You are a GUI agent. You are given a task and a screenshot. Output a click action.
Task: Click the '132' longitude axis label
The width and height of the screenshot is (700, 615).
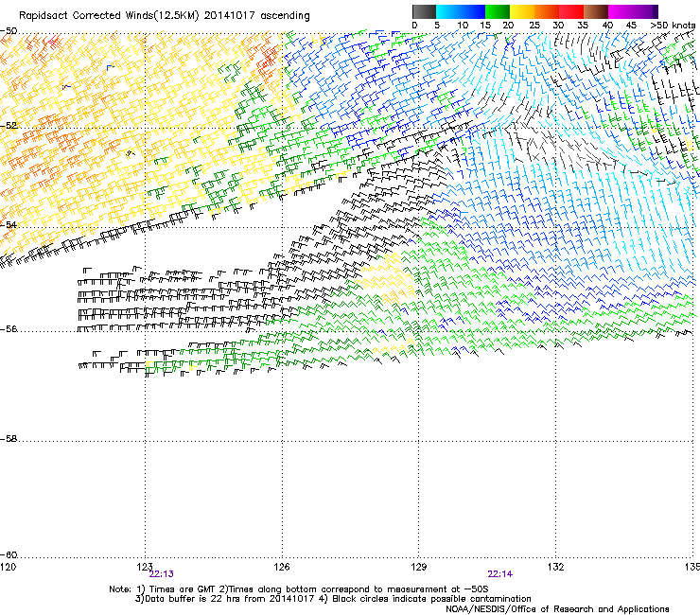[x=556, y=567]
